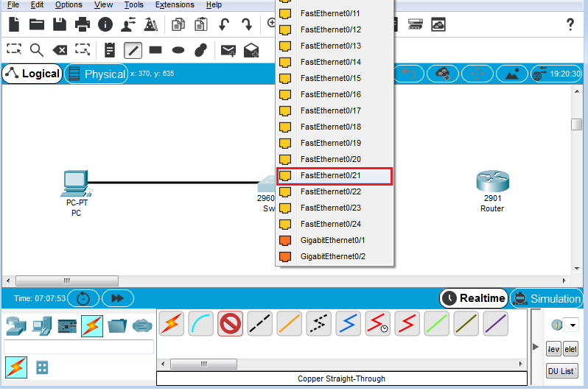The image size is (588, 391).
Task: Open the Extensions menu
Action: [173, 4]
